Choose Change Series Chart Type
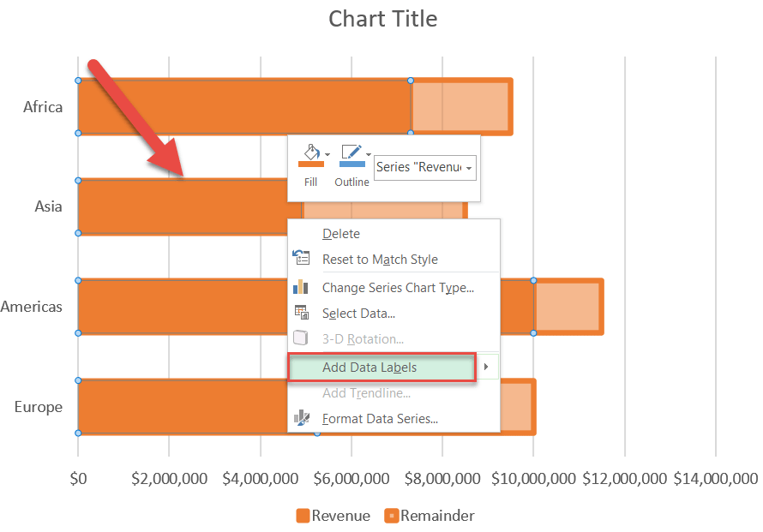The height and width of the screenshot is (532, 763). (x=398, y=288)
